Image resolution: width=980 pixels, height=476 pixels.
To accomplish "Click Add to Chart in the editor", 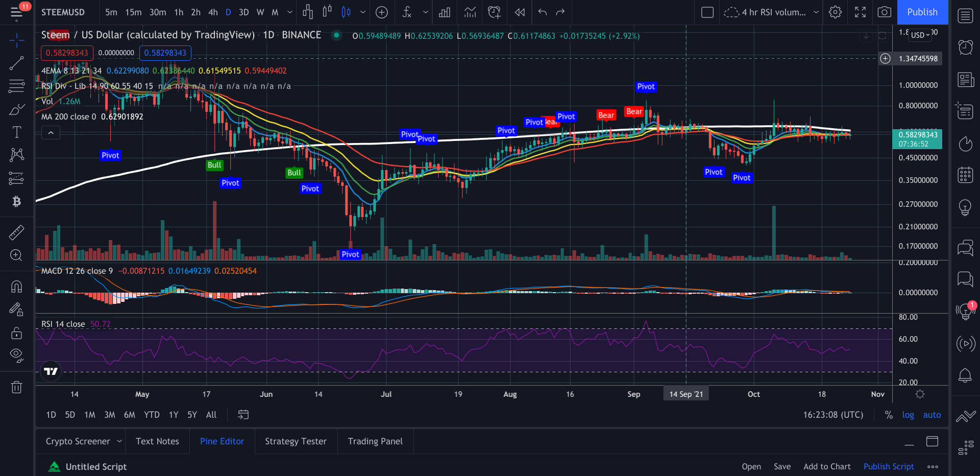I will (827, 467).
